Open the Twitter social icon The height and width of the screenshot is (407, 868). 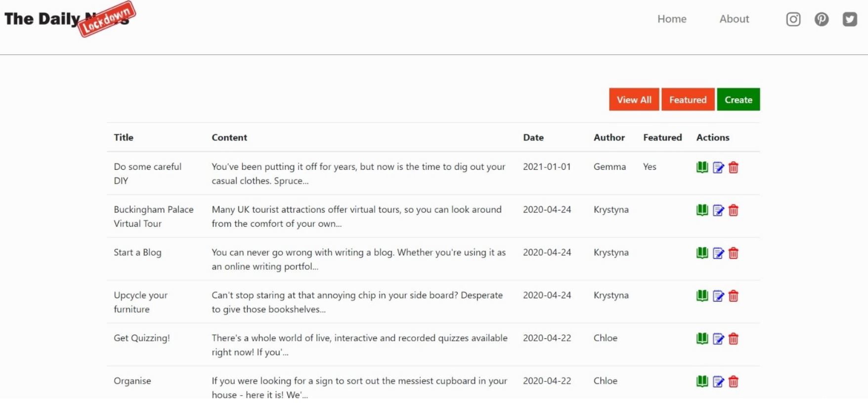(850, 19)
